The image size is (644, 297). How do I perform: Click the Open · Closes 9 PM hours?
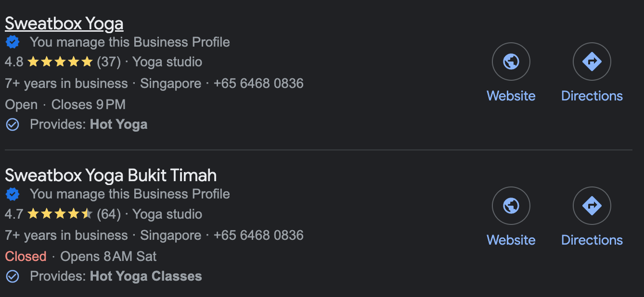click(x=65, y=104)
